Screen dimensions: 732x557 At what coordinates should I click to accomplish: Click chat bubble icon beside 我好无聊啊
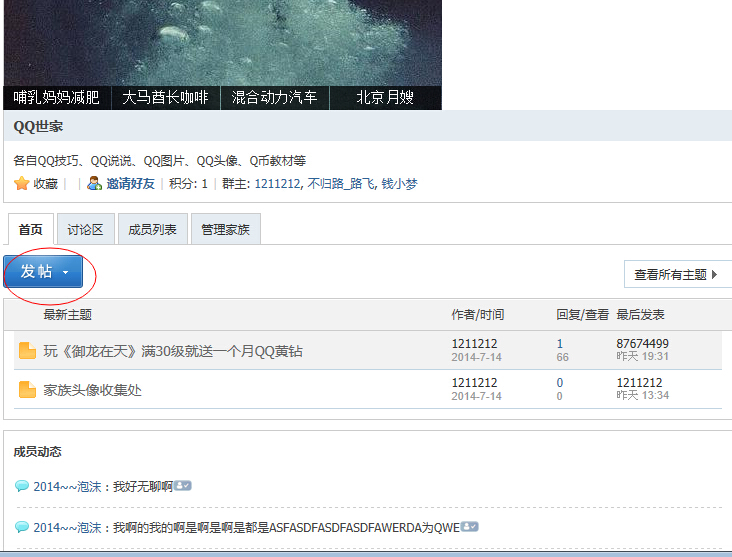pos(21,486)
